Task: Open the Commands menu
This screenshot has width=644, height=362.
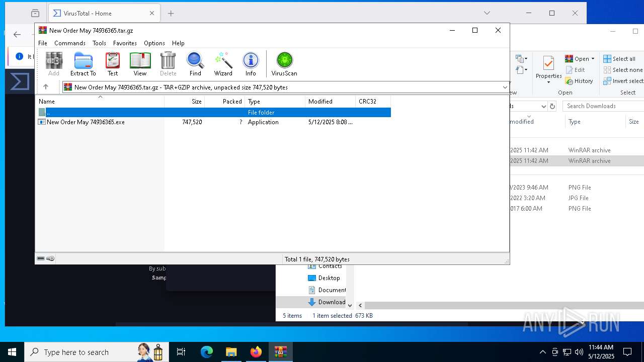Action: point(70,43)
